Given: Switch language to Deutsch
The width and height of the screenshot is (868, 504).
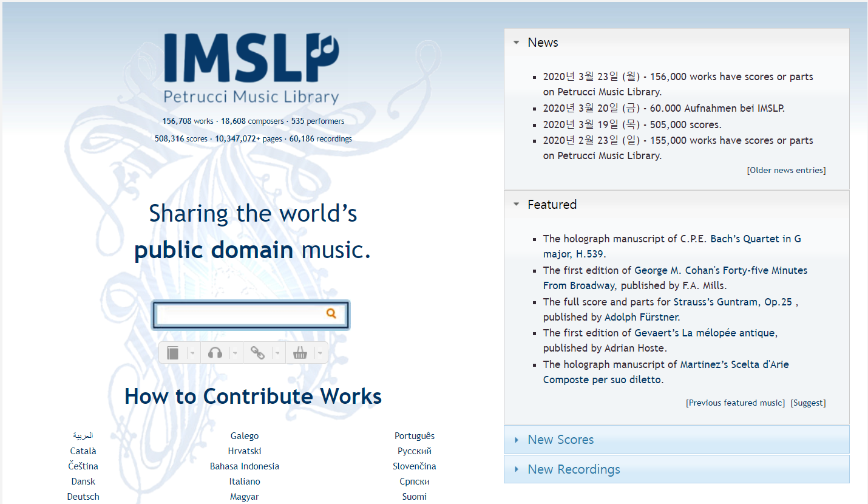Looking at the screenshot, I should pos(83,497).
